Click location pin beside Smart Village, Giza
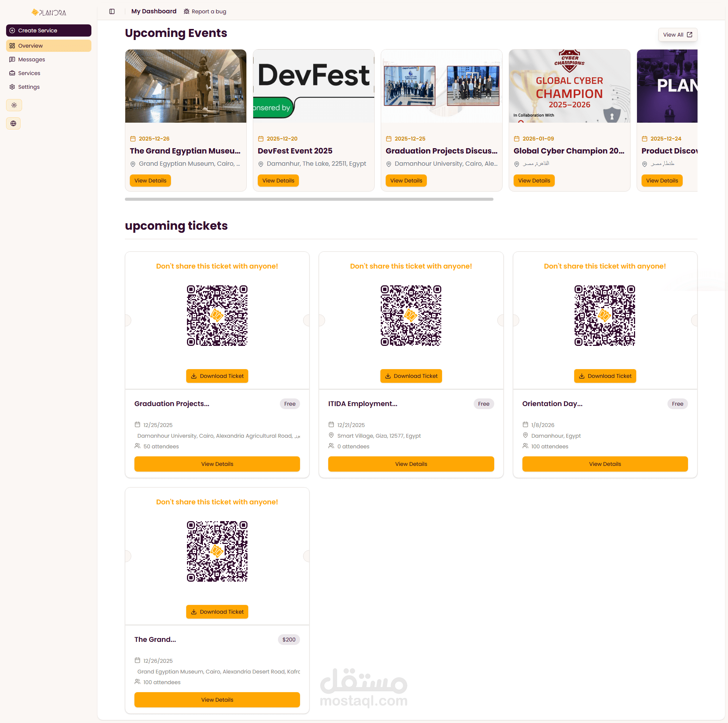 (x=331, y=435)
